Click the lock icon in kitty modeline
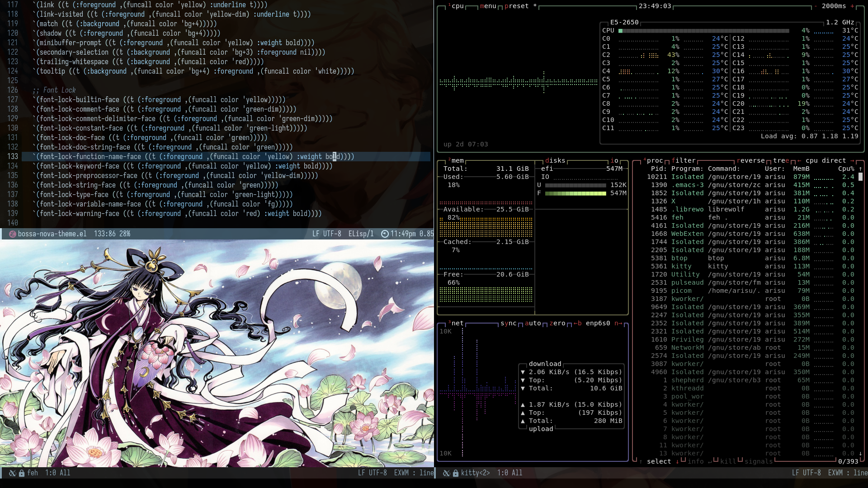Image resolution: width=868 pixels, height=488 pixels. [x=456, y=473]
